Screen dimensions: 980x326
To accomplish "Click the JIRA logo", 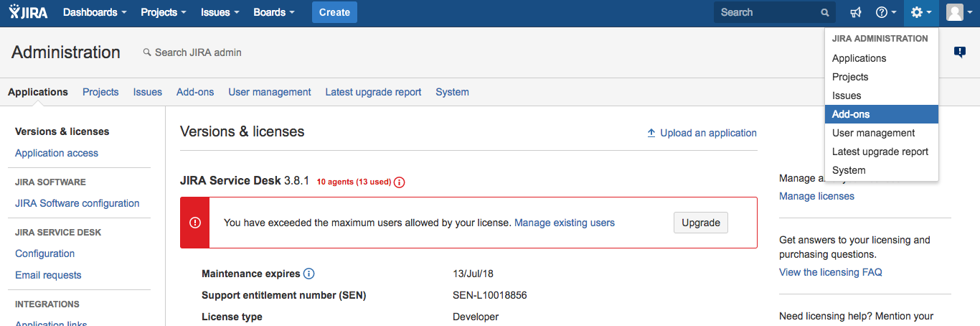I will 29,12.
